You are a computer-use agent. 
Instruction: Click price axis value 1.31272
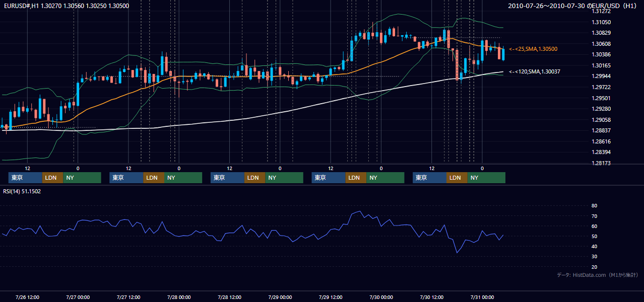601,11
